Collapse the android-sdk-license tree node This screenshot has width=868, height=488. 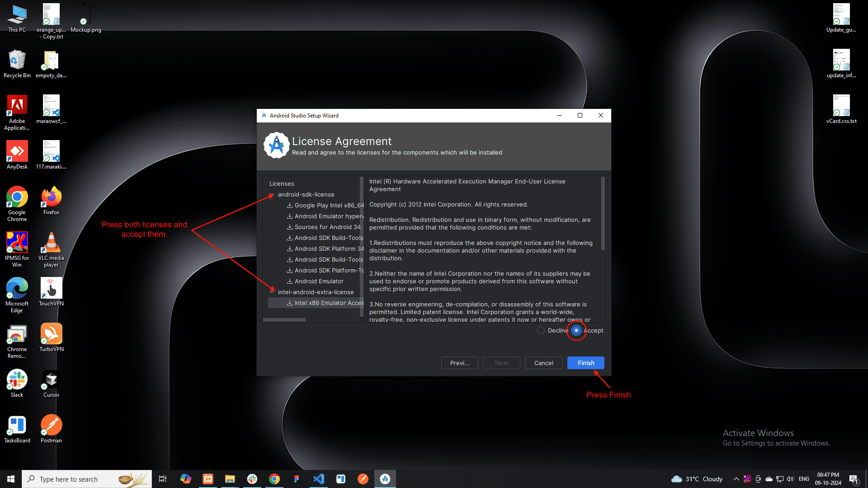(272, 195)
